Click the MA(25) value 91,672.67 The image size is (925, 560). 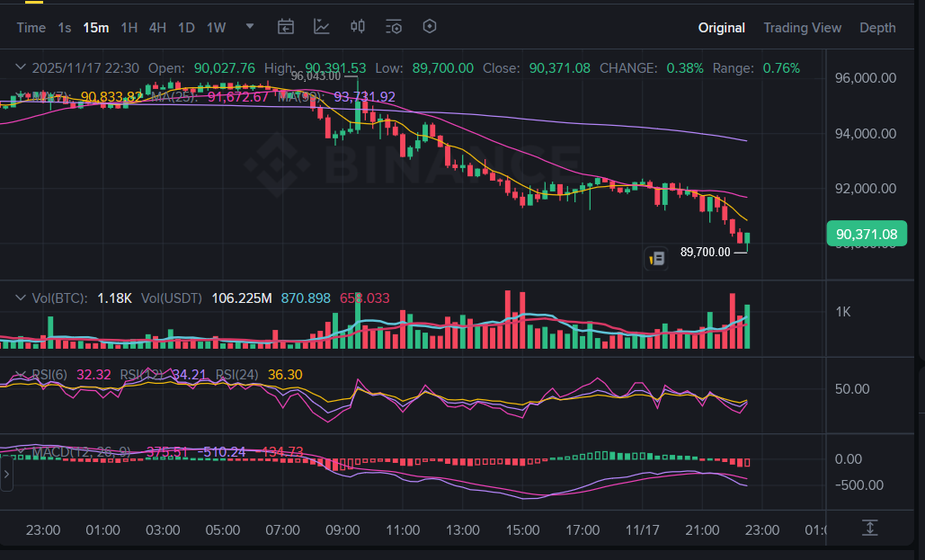238,97
